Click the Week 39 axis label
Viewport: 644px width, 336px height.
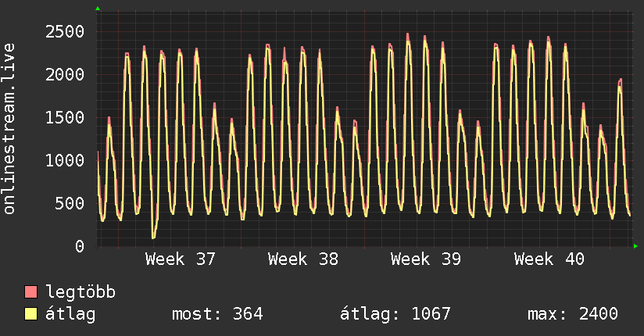426,259
